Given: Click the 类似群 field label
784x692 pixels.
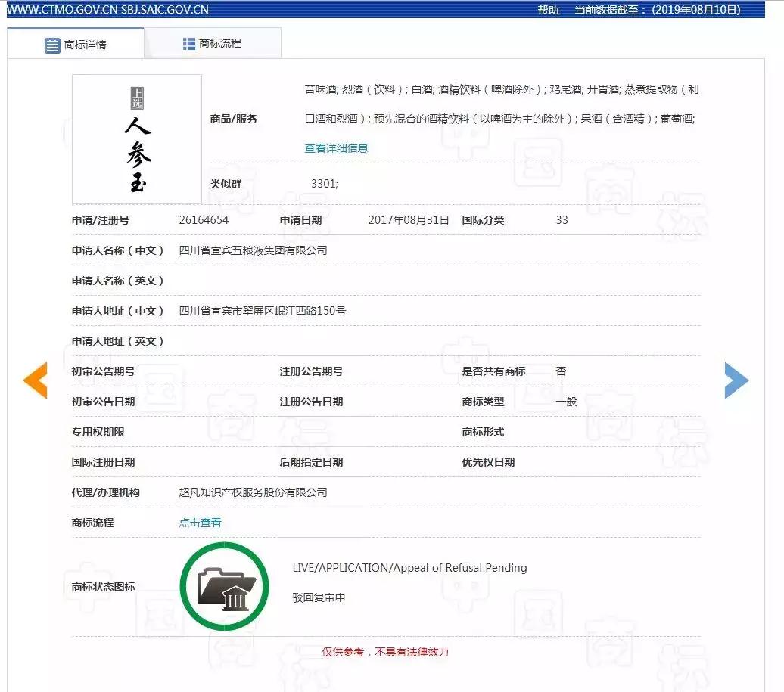Looking at the screenshot, I should point(226,184).
